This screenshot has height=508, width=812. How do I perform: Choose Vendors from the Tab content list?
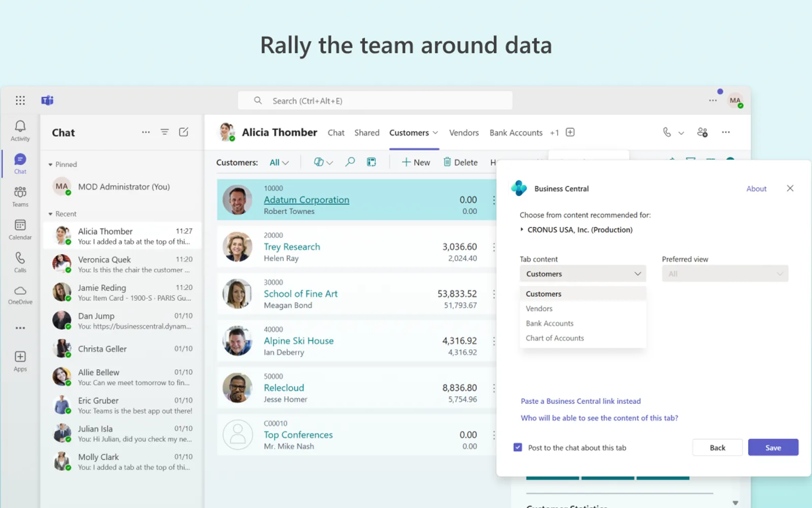point(583,308)
